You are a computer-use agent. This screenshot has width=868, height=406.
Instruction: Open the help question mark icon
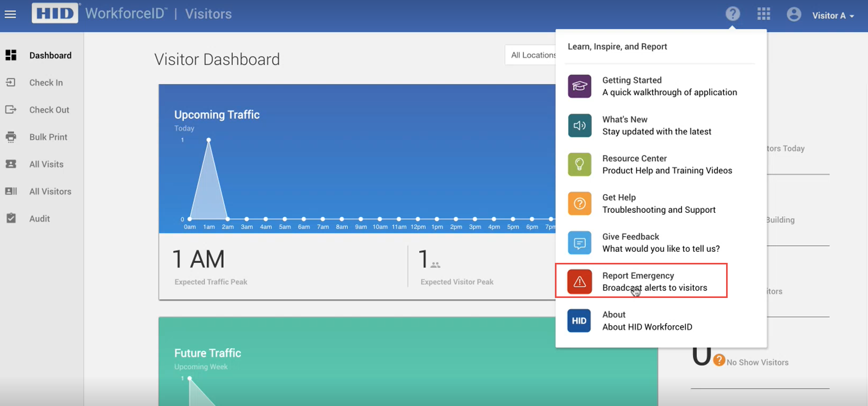coord(732,14)
